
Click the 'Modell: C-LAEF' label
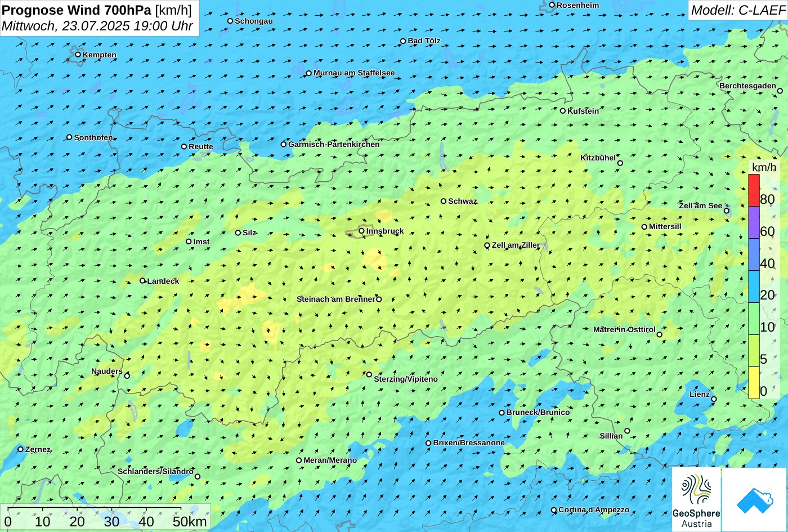point(737,10)
